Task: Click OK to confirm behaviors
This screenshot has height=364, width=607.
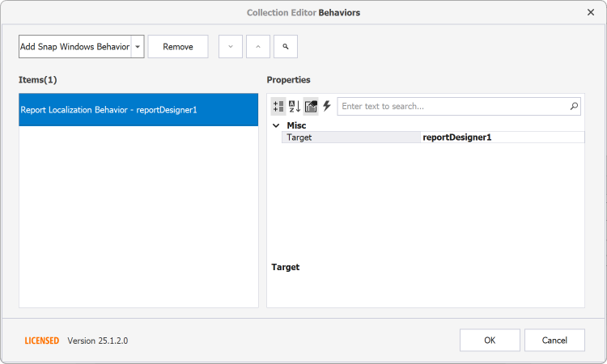Action: click(490, 340)
